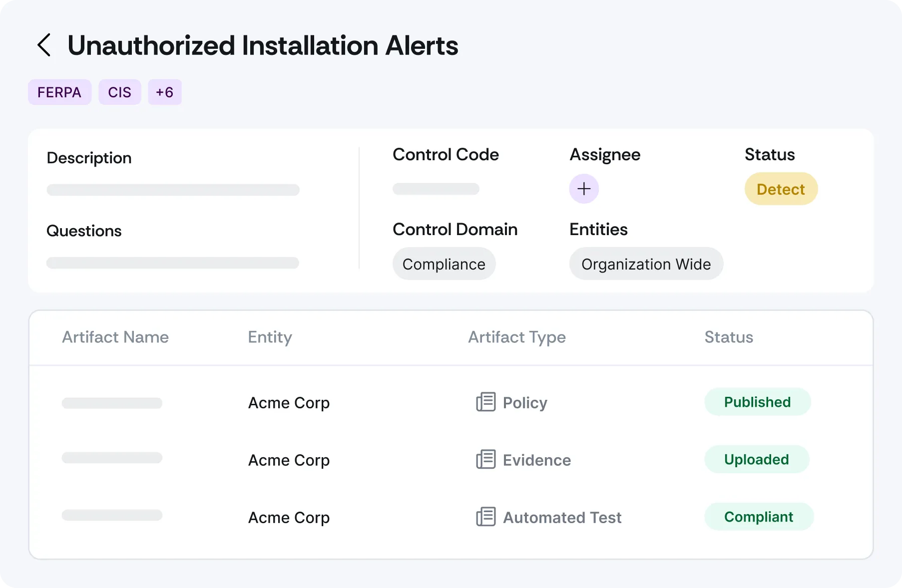Sort by the Entity column header
This screenshot has height=588, width=902.
[x=270, y=337]
